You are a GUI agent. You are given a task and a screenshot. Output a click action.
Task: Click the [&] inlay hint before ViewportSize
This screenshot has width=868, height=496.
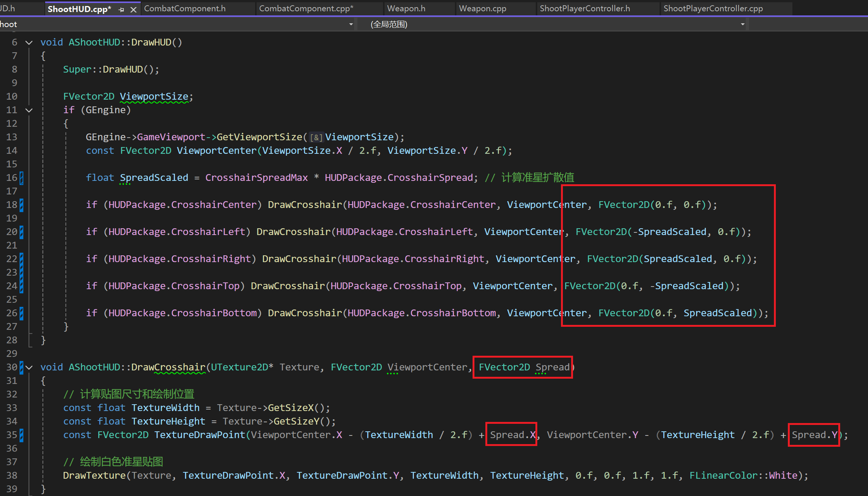click(316, 138)
